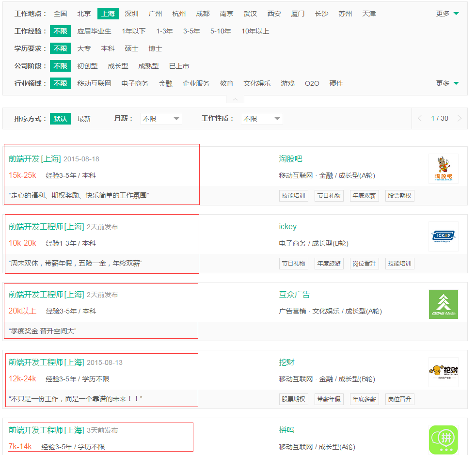Open the 拼吗 green chat logo
This screenshot has width=476, height=455.
click(x=443, y=440)
